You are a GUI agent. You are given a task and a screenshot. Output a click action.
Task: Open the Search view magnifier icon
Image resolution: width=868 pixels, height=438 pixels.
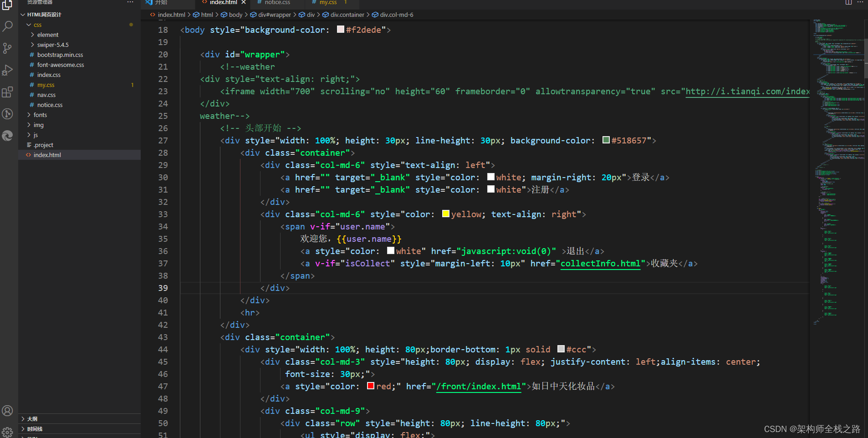coord(7,26)
